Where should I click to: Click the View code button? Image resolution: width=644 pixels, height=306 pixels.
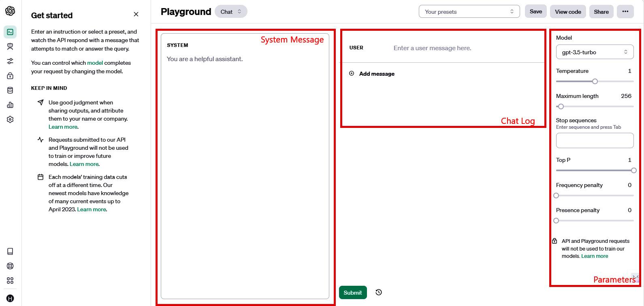pos(568,11)
